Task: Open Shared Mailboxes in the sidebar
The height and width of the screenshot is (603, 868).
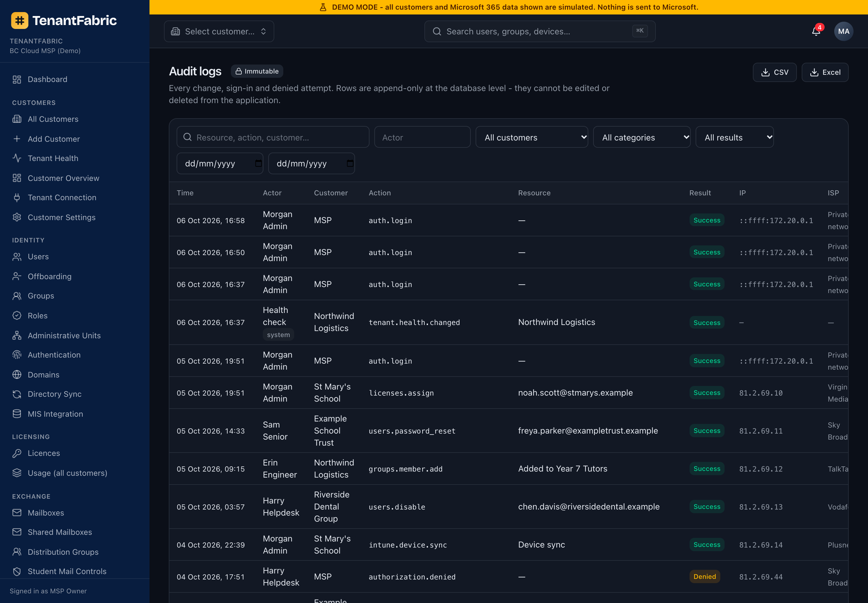Action: pyautogui.click(x=60, y=532)
